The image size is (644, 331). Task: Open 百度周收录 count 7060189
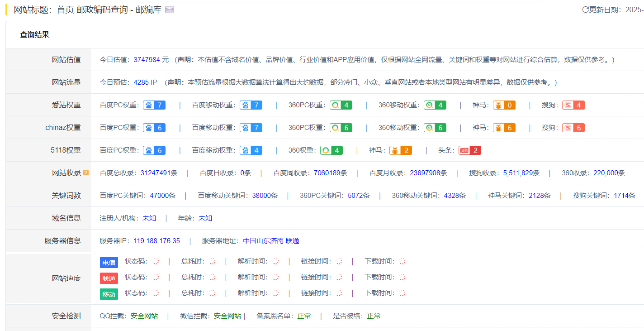327,173
